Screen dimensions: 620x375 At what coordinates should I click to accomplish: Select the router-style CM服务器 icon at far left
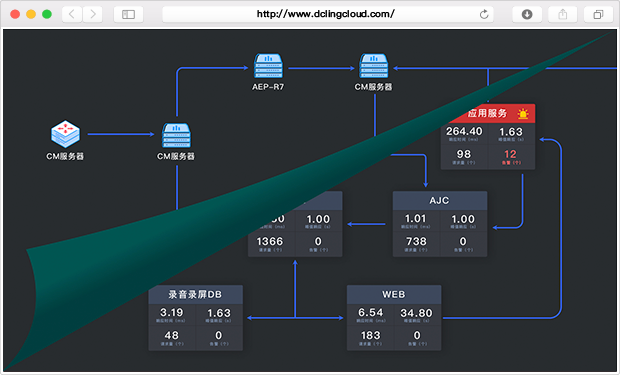(65, 134)
